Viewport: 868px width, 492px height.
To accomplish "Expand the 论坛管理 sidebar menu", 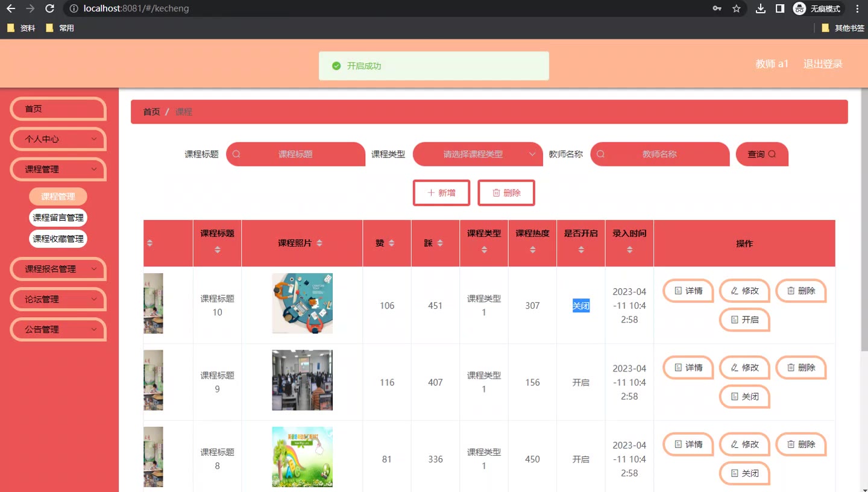I will (58, 299).
